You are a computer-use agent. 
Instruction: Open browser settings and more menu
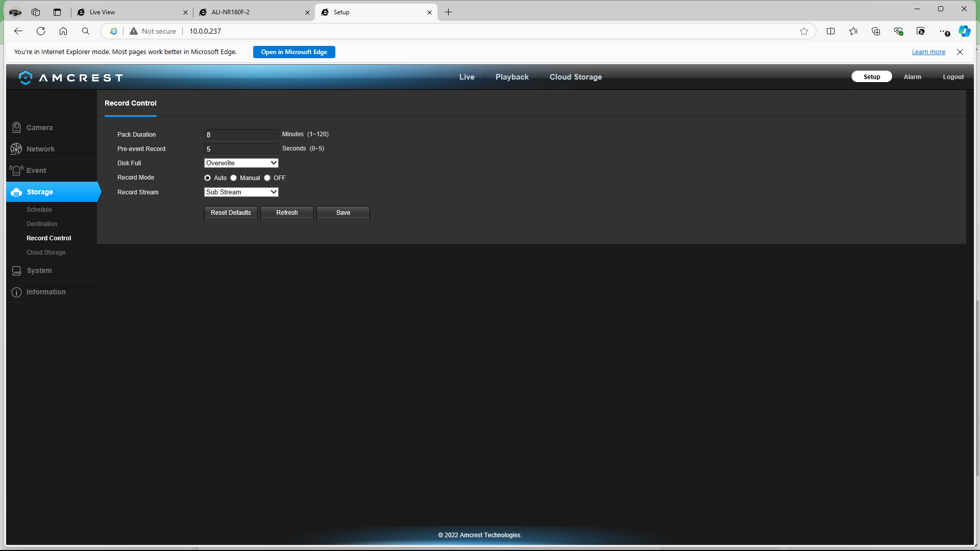(x=943, y=31)
